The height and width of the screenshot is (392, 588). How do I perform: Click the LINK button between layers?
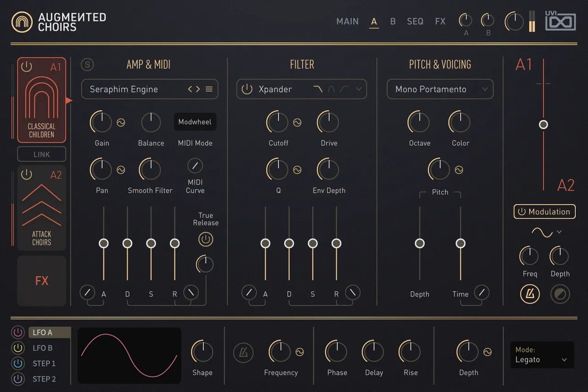(42, 154)
